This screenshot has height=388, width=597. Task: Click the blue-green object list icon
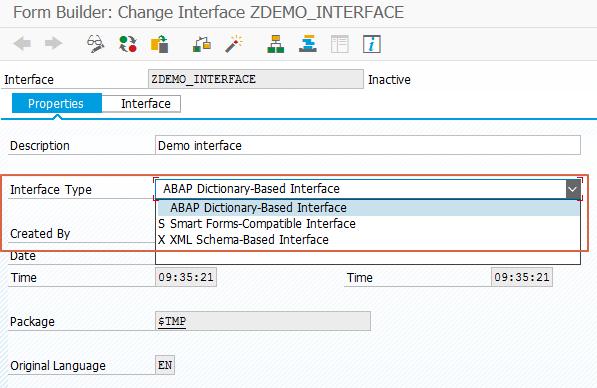(x=308, y=44)
